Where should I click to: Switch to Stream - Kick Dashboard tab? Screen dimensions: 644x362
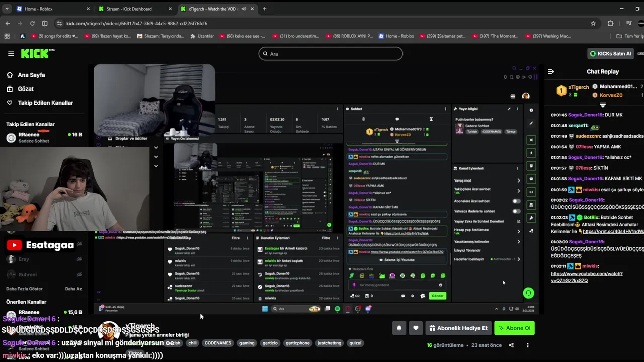(x=134, y=9)
